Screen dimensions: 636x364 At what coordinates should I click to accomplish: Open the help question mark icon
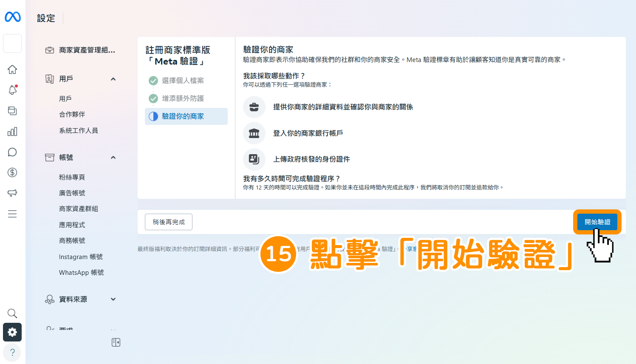click(x=12, y=353)
